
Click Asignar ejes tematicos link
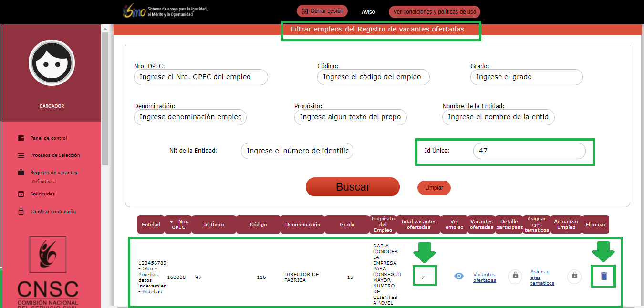(542, 277)
